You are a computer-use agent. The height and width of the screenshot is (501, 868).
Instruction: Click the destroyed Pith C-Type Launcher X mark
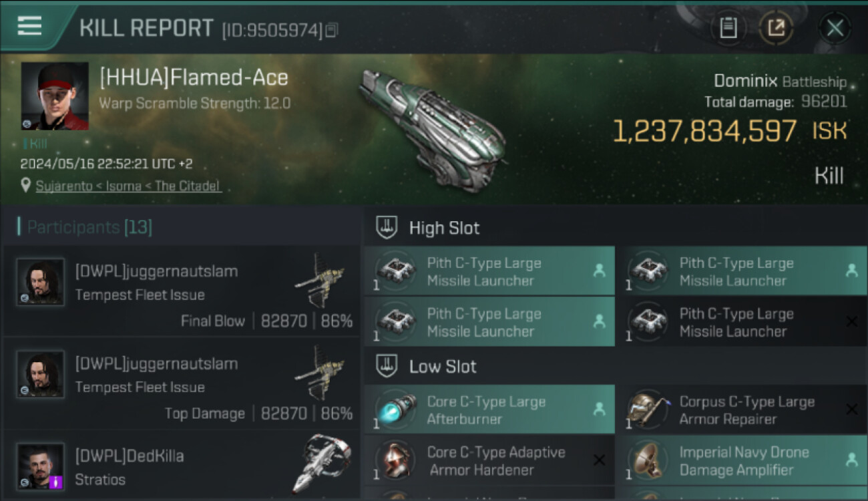(x=851, y=321)
